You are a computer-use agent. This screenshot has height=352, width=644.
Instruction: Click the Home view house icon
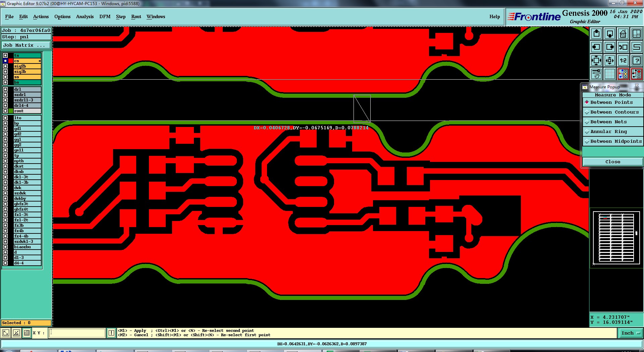coord(623,34)
